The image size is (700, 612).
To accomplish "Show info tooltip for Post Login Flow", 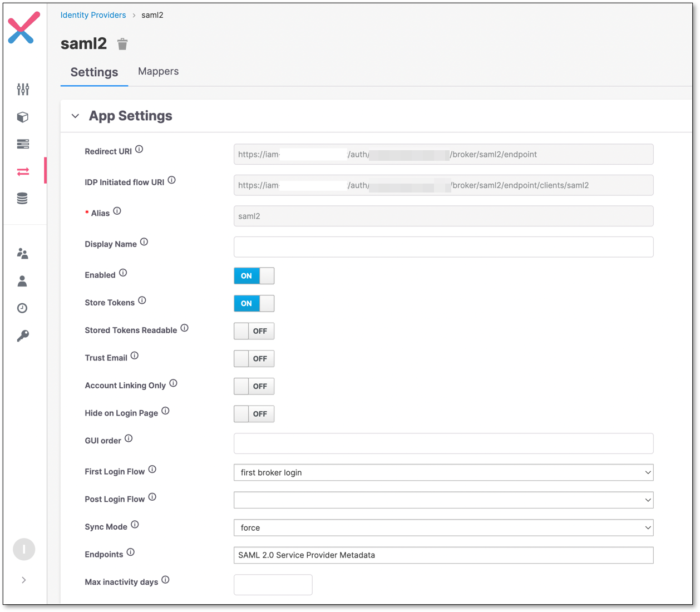I will 152,497.
